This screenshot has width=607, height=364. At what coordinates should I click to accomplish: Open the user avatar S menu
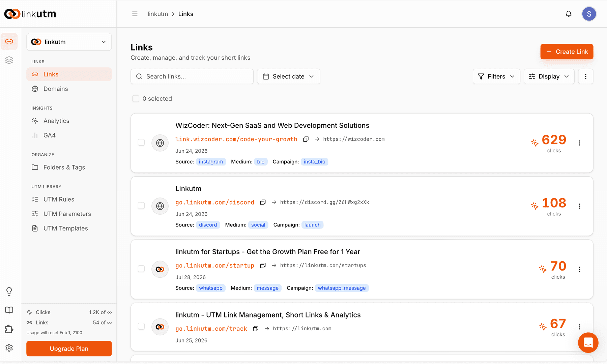click(589, 14)
